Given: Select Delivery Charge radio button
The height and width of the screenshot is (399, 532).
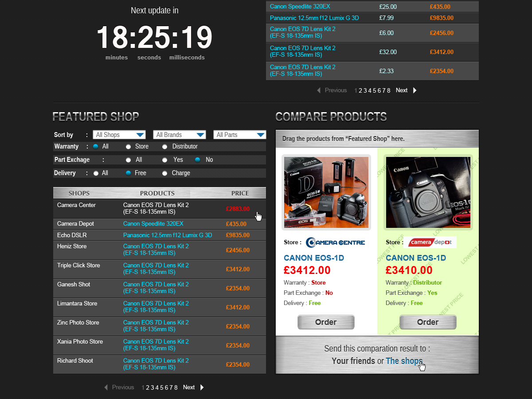Looking at the screenshot, I should (164, 173).
